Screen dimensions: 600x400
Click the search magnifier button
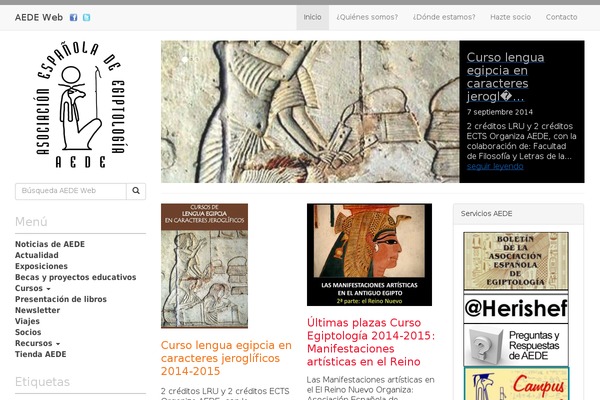[x=136, y=191]
